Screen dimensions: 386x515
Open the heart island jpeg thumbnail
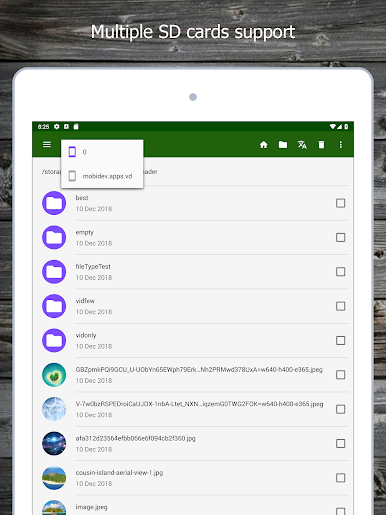(54, 375)
